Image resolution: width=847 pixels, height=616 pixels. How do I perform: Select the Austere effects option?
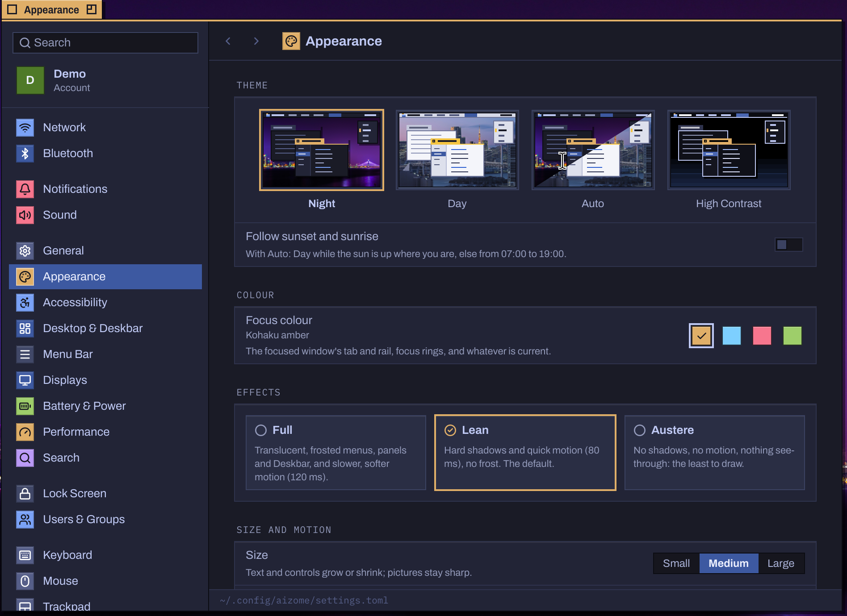714,453
